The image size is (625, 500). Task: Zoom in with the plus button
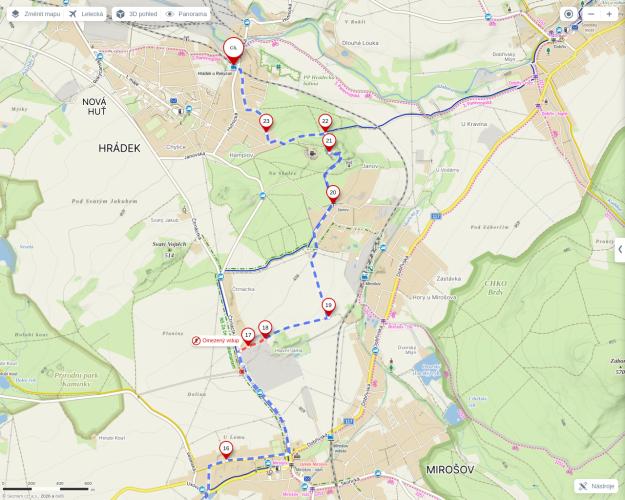[609, 14]
